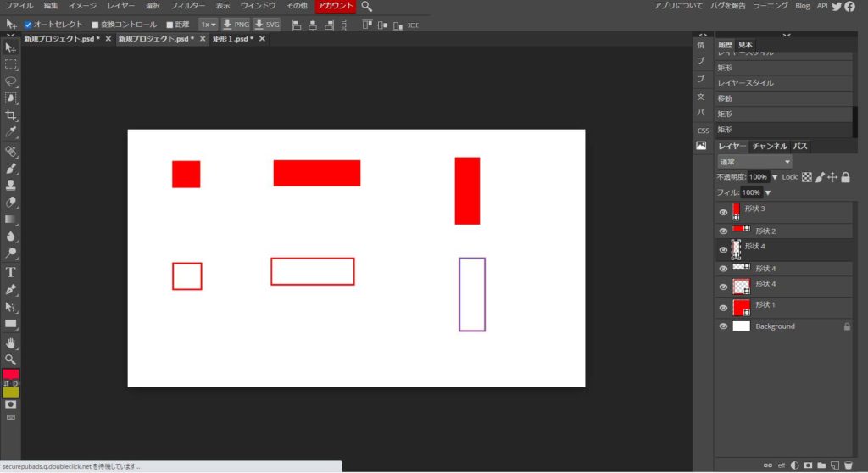Switch to the チャンネル tab

[x=770, y=147]
